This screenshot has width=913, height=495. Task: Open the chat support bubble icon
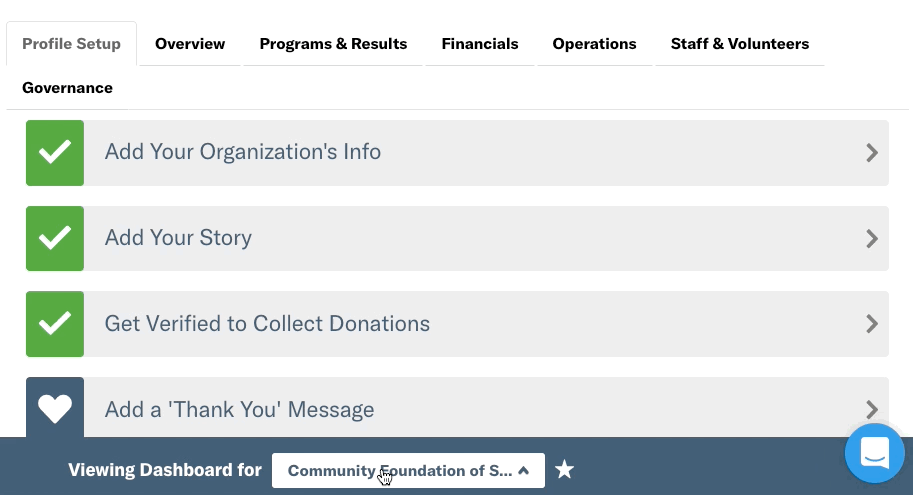pos(875,454)
